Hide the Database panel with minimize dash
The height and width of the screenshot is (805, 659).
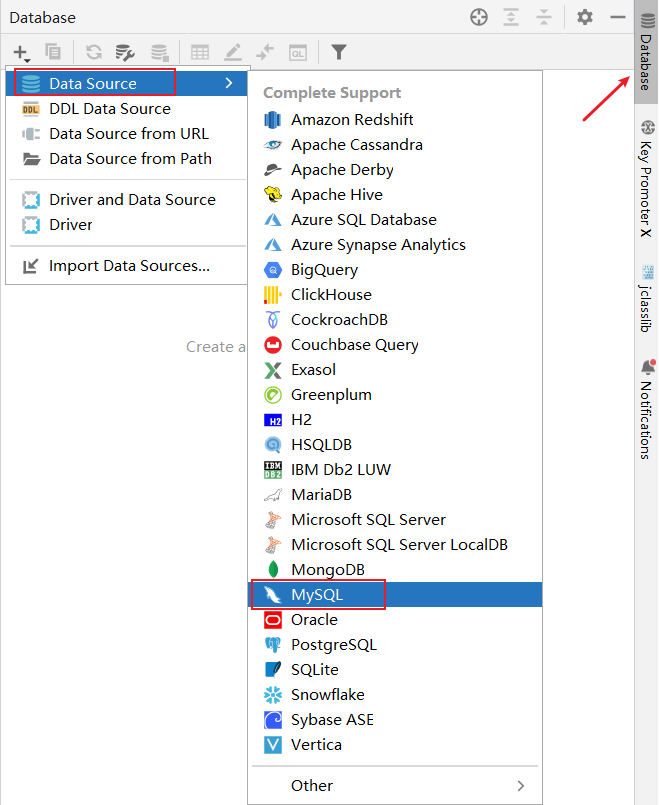pyautogui.click(x=618, y=17)
